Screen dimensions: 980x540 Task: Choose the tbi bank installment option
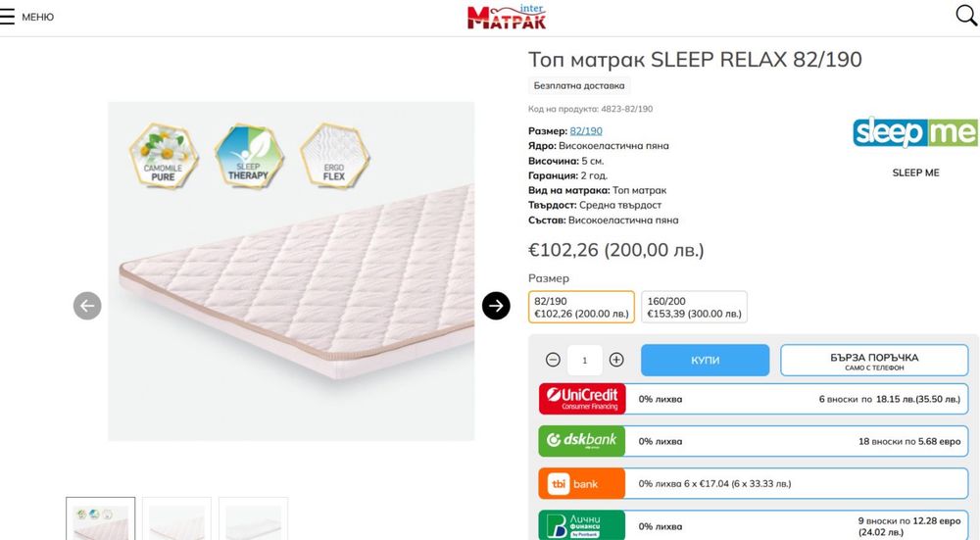[x=753, y=484]
